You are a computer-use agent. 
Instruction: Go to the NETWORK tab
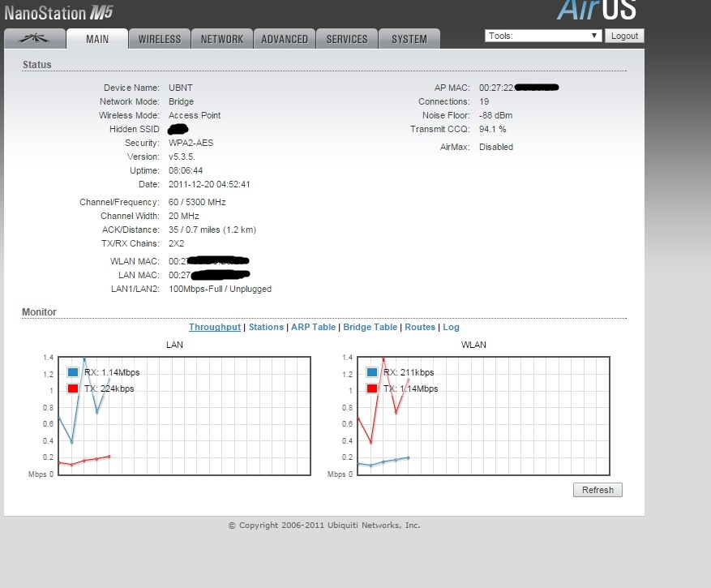click(x=222, y=39)
